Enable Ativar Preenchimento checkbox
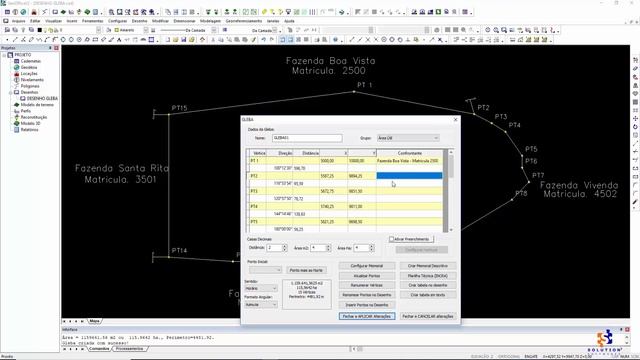The image size is (640, 360). coord(391,239)
